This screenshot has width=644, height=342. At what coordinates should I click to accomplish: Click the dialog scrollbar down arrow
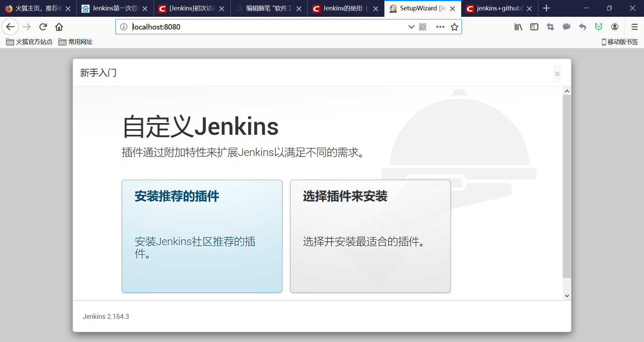click(x=567, y=296)
